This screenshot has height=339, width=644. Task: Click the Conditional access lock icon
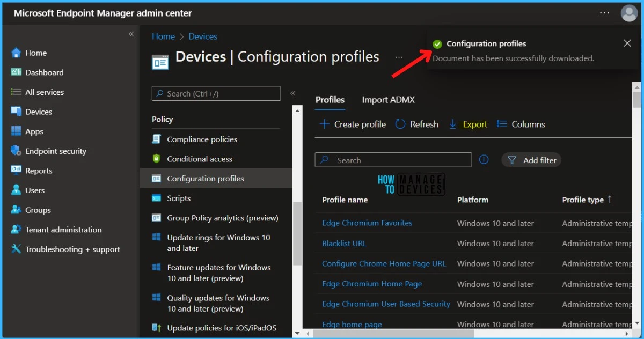pos(157,159)
